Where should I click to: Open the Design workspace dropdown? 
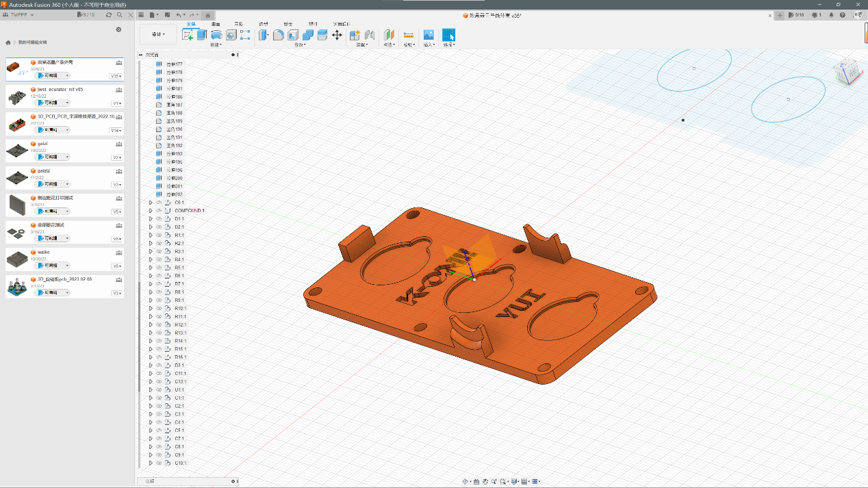click(x=158, y=34)
